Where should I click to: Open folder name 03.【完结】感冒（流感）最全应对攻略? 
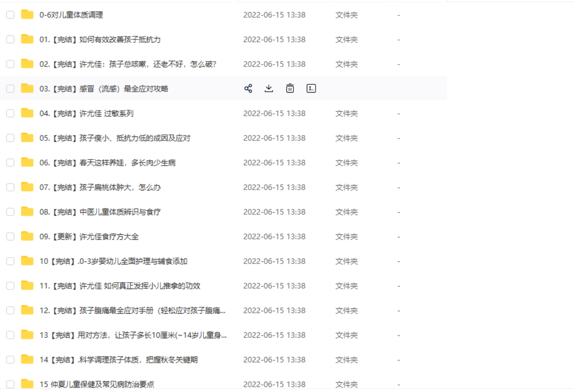click(x=103, y=89)
